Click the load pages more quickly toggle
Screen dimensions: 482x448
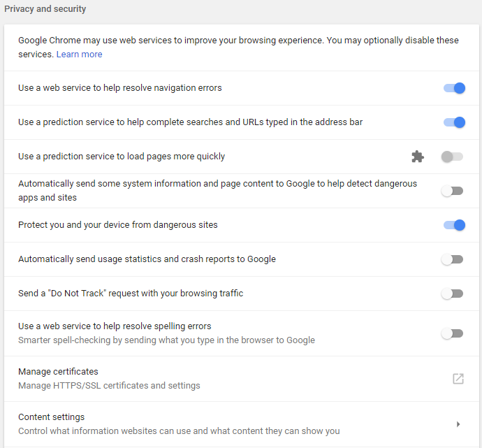pyautogui.click(x=452, y=157)
